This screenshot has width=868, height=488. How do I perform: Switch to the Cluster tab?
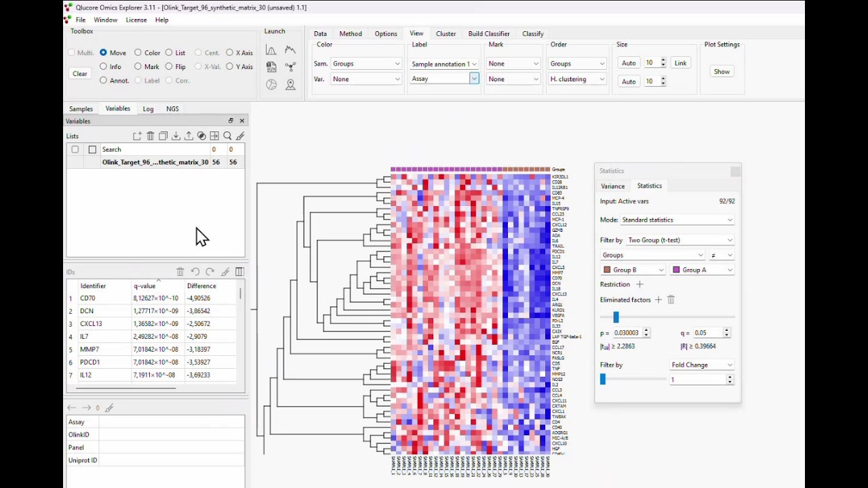point(446,33)
